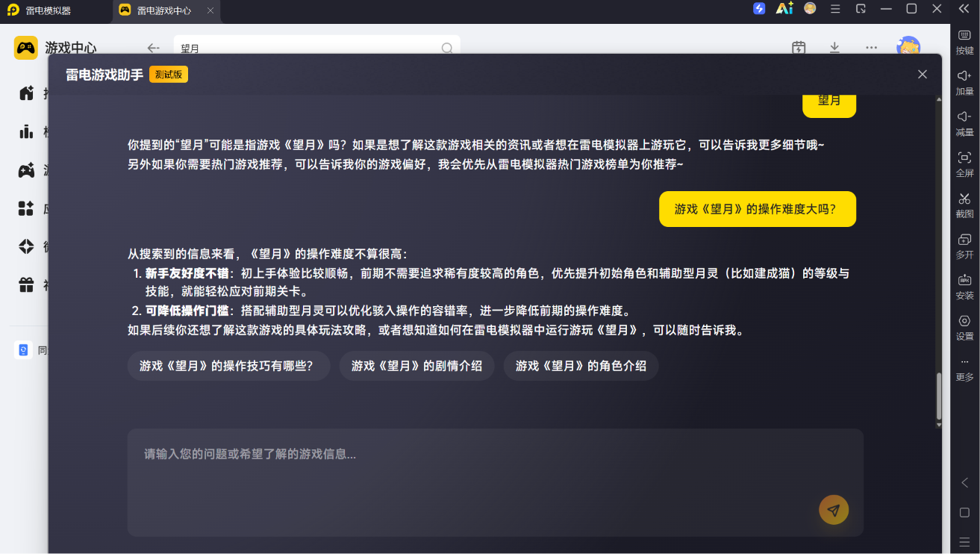Open the colorful AI assistant icon

784,8
